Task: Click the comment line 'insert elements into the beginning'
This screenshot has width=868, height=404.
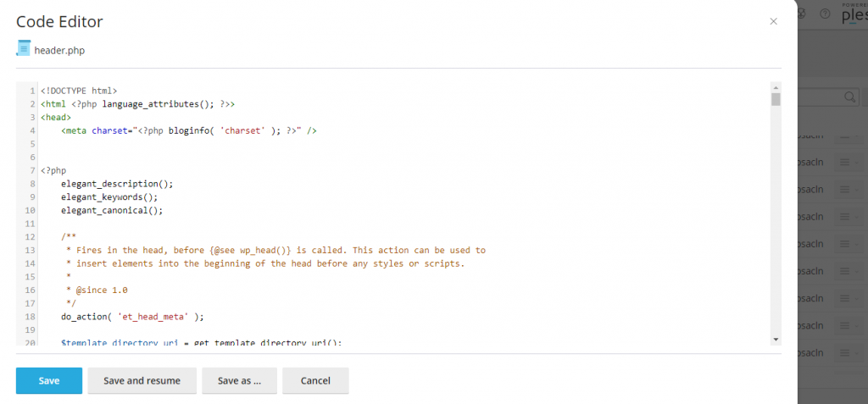Action: click(265, 263)
